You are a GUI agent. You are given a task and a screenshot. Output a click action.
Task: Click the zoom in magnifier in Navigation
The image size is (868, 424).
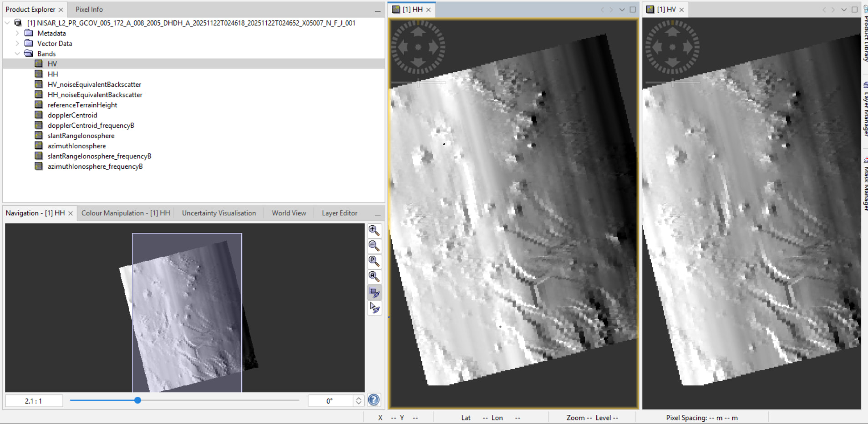[x=374, y=230]
